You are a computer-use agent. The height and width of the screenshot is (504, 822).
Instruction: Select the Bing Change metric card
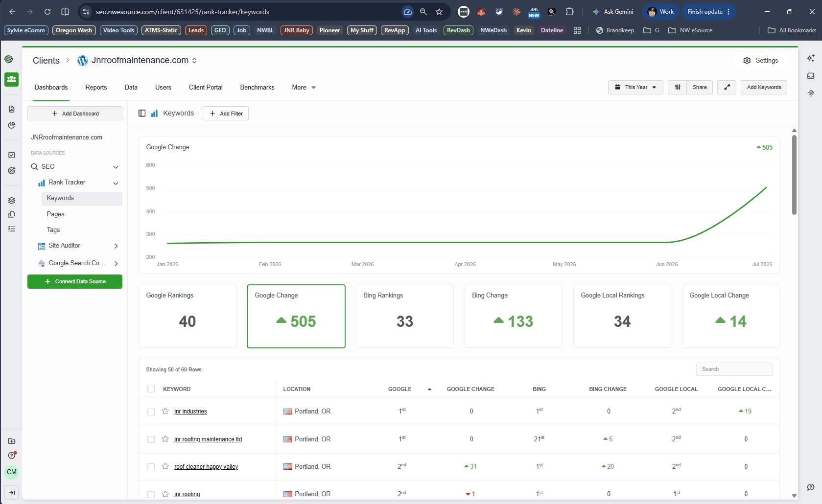(513, 316)
